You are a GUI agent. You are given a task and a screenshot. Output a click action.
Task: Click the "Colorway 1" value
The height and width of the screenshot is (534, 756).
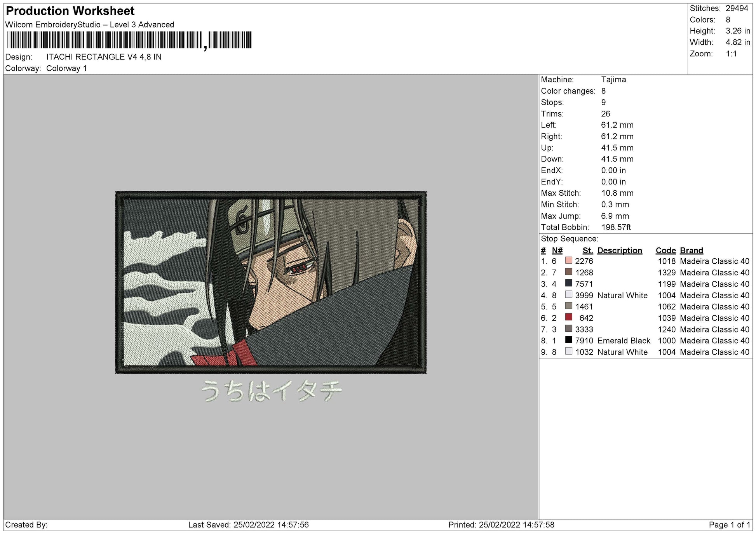coord(66,68)
